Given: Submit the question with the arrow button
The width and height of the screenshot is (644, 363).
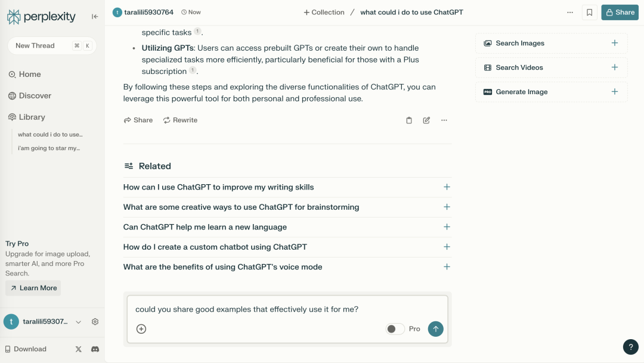Looking at the screenshot, I should pyautogui.click(x=435, y=329).
